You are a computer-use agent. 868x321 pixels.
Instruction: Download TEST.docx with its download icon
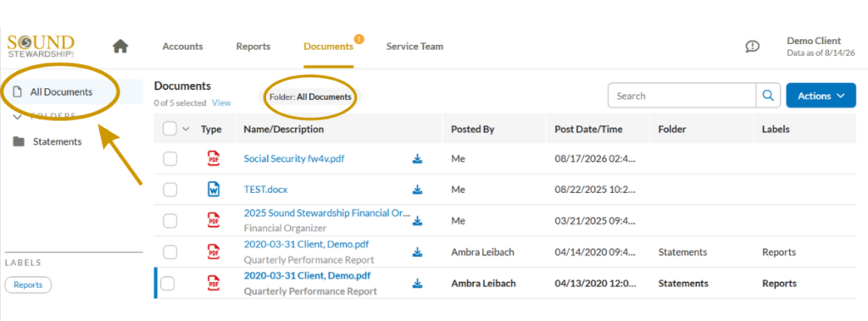click(x=417, y=190)
